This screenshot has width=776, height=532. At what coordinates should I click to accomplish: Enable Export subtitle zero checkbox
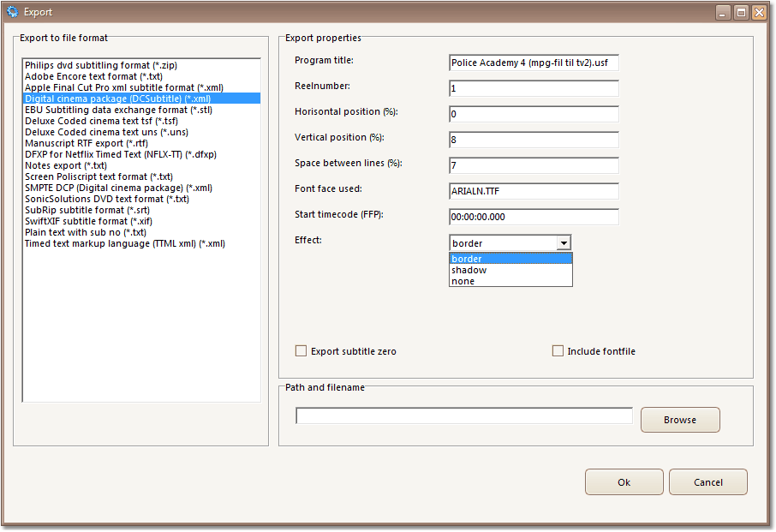[301, 351]
